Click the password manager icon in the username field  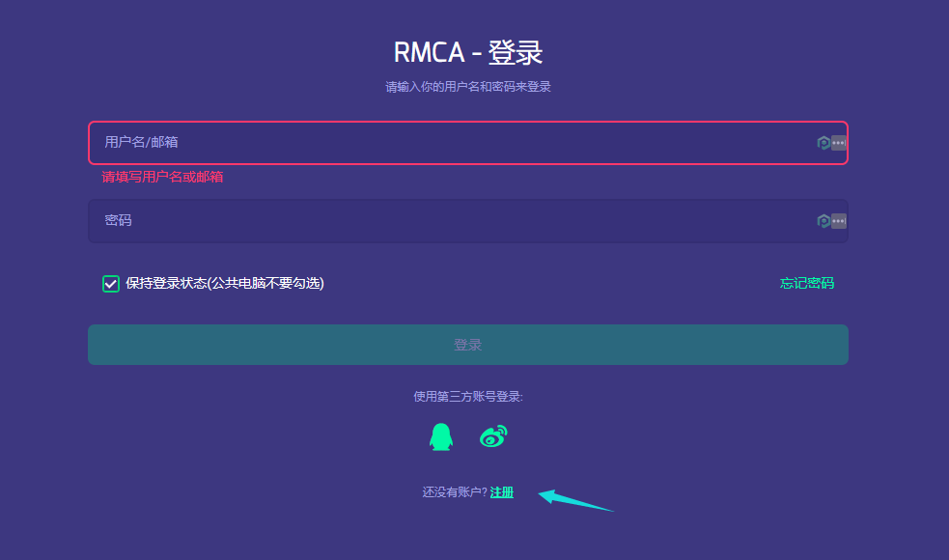823,142
